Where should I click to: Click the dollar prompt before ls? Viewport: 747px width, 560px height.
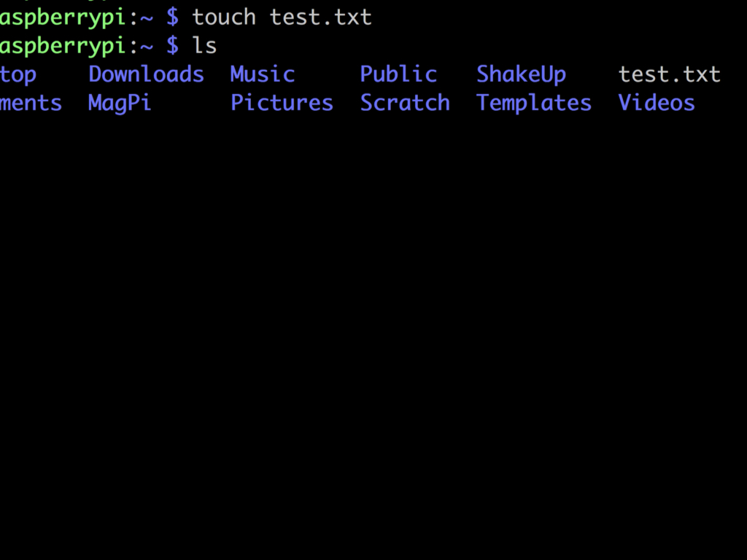[x=172, y=46]
